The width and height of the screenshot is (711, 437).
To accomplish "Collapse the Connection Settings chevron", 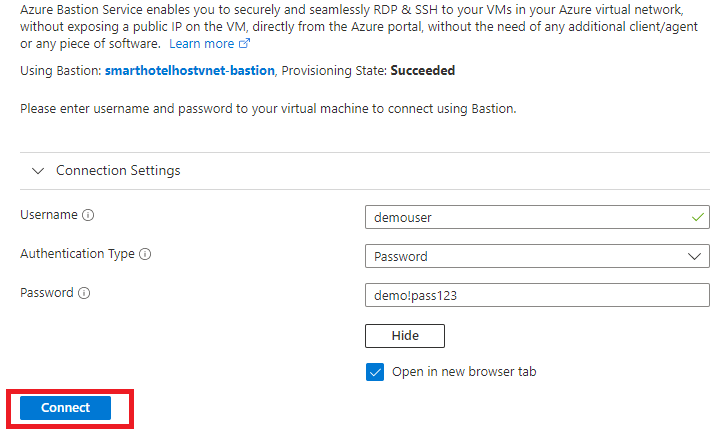I will point(38,171).
